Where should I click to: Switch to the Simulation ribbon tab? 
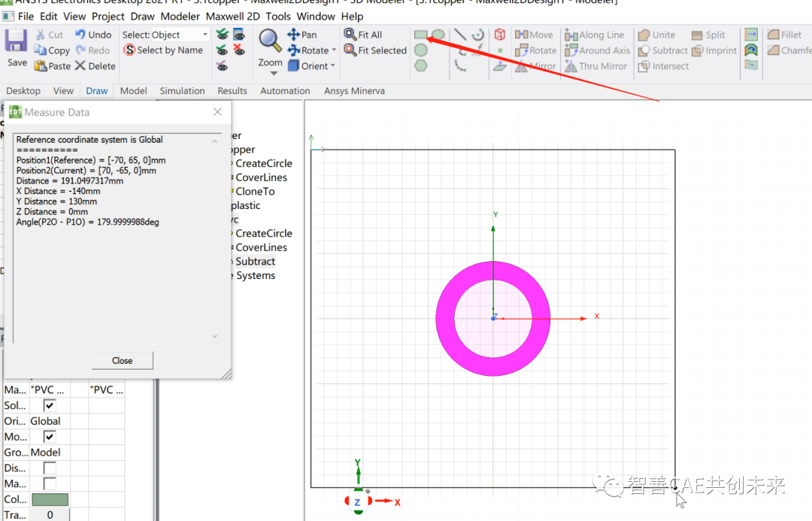coord(182,90)
